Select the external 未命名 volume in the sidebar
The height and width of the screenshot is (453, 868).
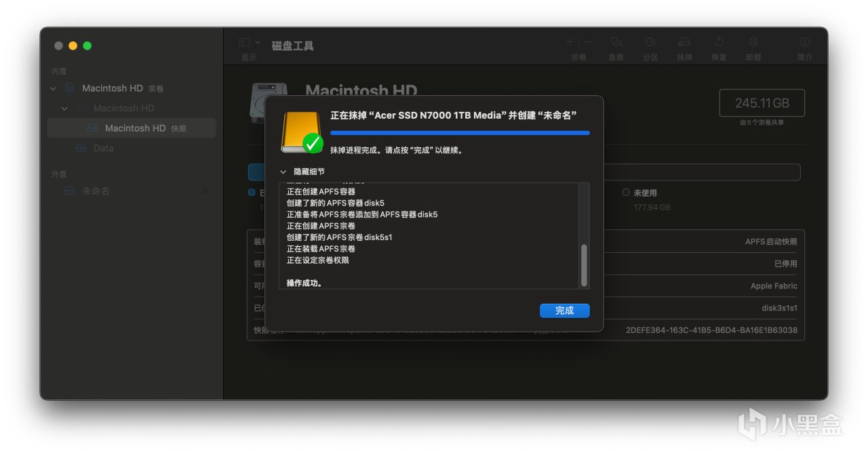pos(96,191)
